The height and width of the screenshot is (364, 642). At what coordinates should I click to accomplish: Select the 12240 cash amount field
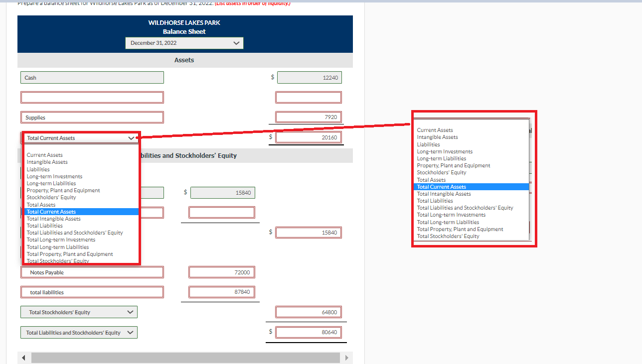pos(309,78)
